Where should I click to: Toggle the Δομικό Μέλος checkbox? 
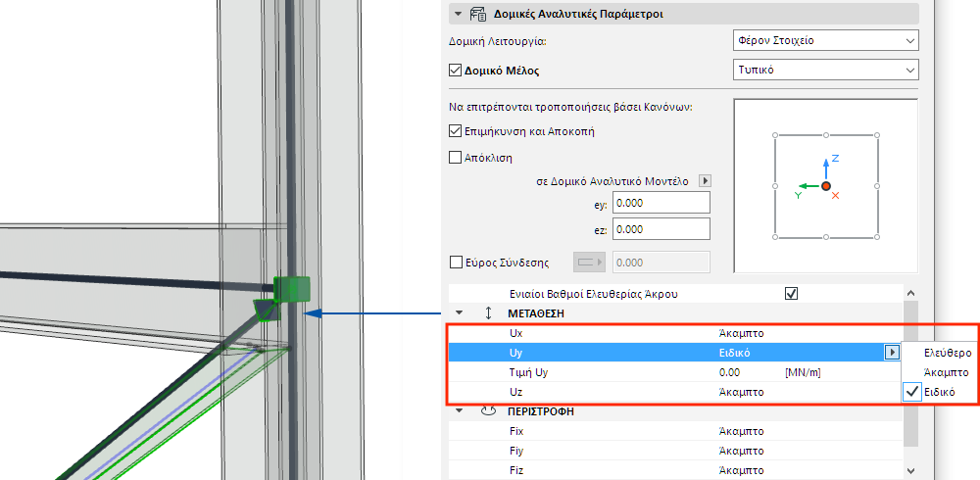(x=455, y=70)
